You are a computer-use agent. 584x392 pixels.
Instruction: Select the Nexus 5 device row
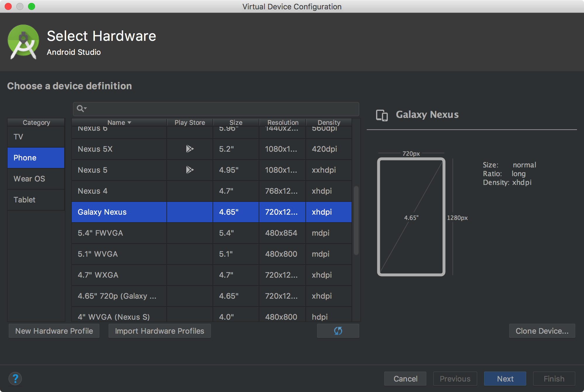(212, 170)
